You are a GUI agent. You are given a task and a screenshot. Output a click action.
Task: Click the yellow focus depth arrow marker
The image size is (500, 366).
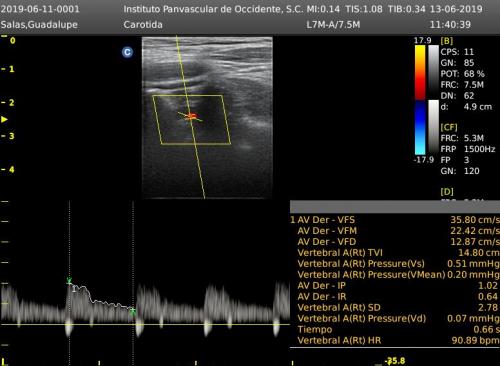[4, 119]
